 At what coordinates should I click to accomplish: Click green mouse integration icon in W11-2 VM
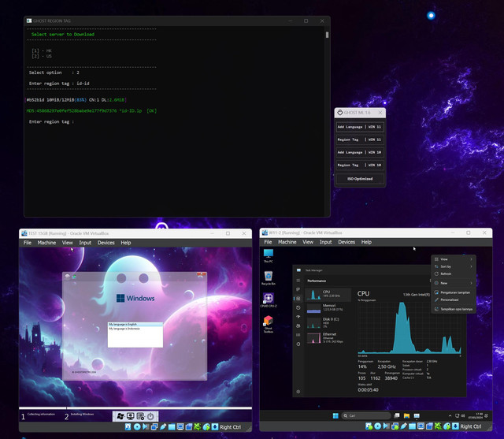pos(438,426)
